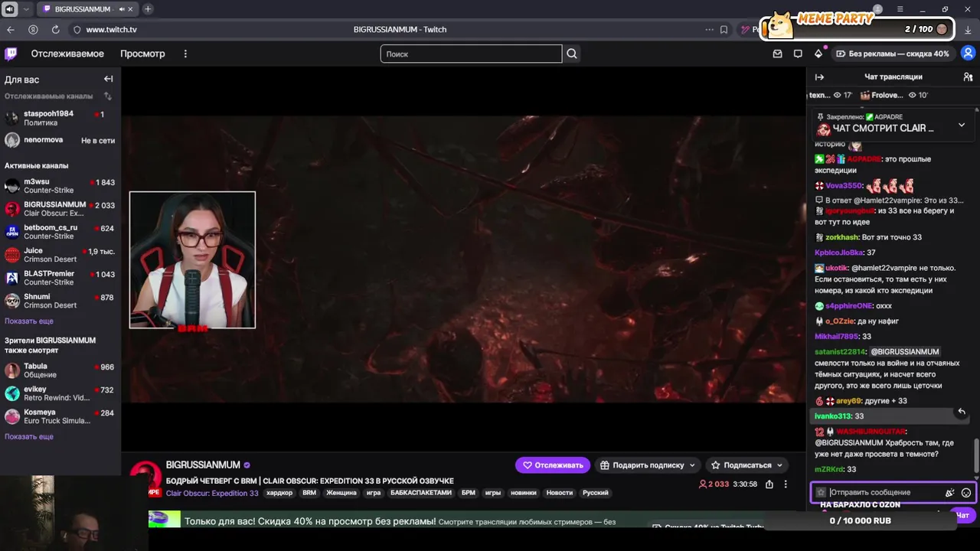Open the Отслеживаемое tab
980x551 pixels.
[67, 54]
